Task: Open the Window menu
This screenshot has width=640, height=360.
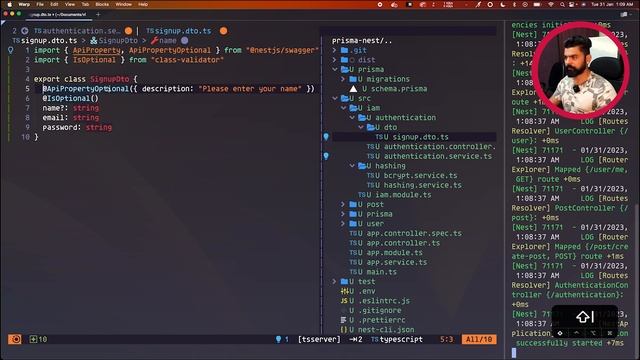Action: pyautogui.click(x=123, y=4)
